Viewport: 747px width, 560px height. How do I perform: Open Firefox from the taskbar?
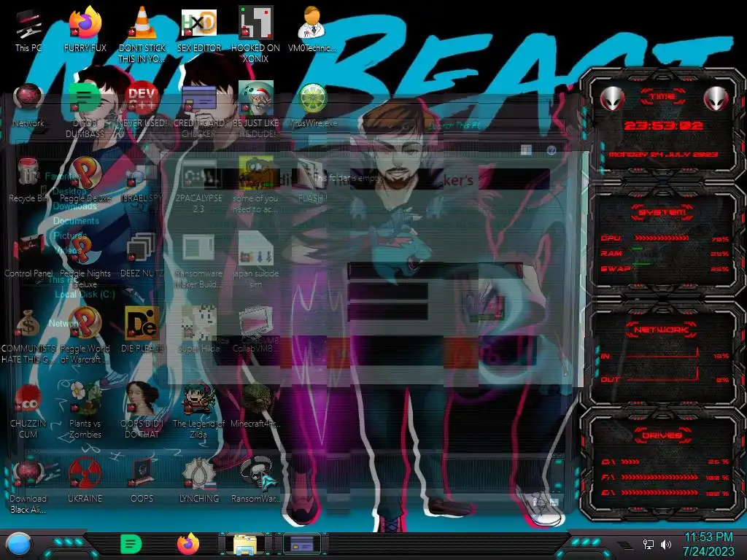click(x=188, y=544)
